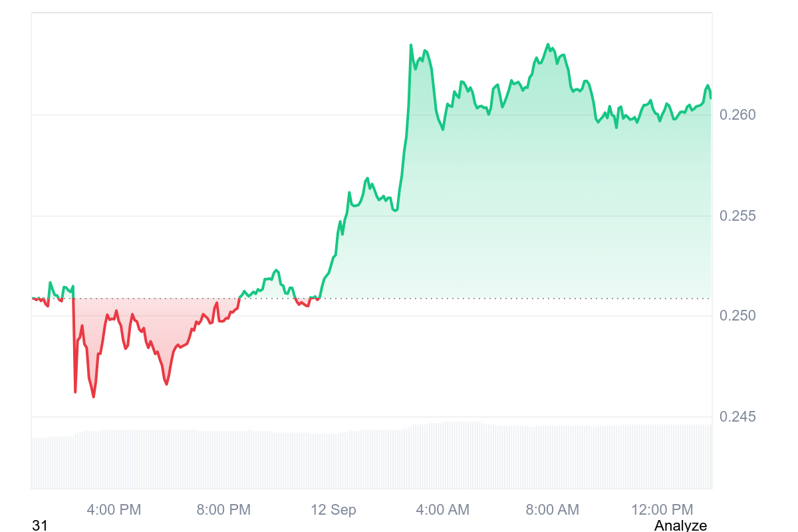Click the first point of the price line
The height and width of the screenshot is (532, 798).
pos(32,298)
